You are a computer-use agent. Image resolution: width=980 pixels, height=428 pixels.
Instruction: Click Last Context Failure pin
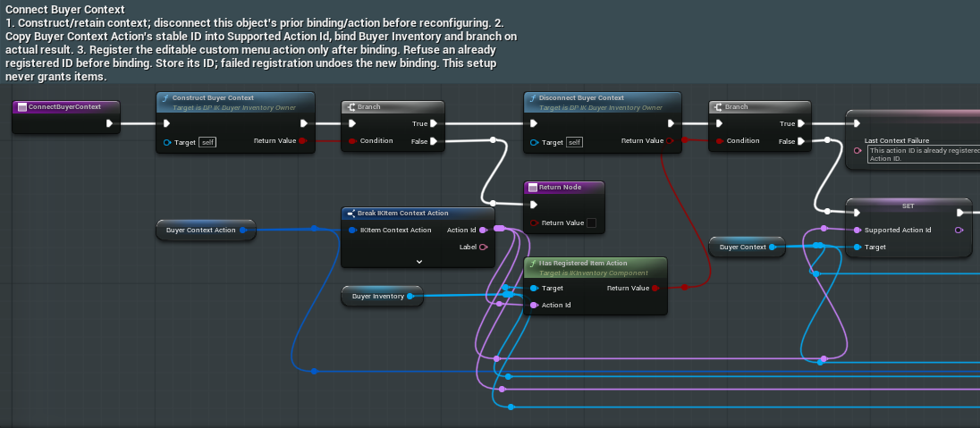tap(857, 151)
